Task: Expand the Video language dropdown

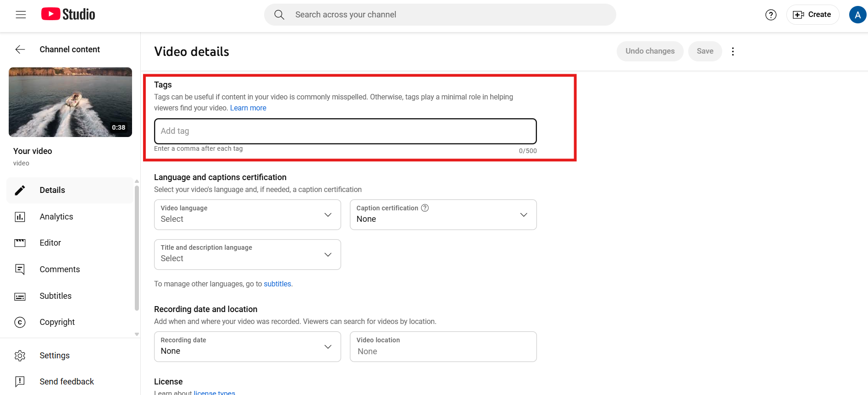Action: pos(247,214)
